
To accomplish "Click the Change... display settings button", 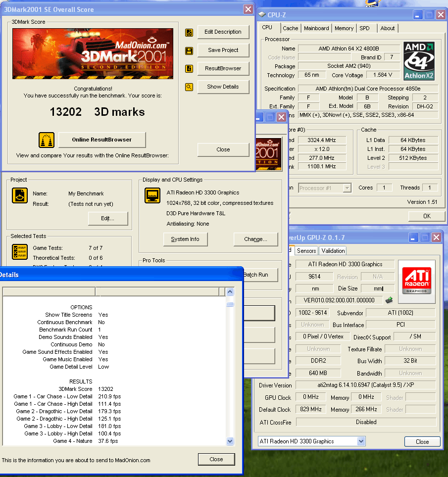I will [x=255, y=239].
